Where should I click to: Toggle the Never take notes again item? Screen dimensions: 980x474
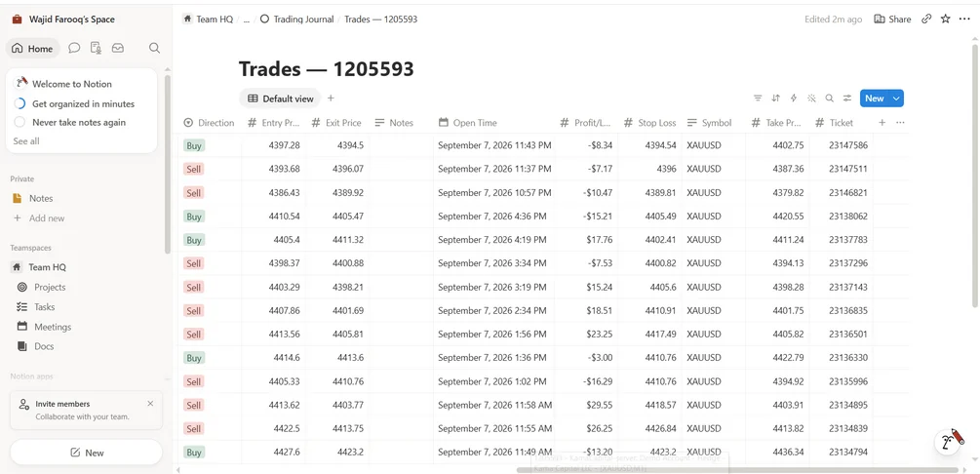(20, 123)
